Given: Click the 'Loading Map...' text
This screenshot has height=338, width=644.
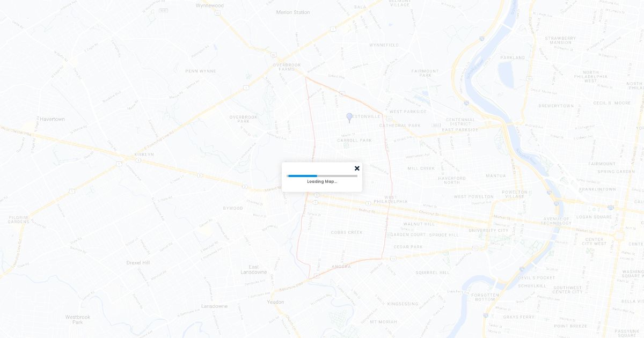Looking at the screenshot, I should click(322, 181).
